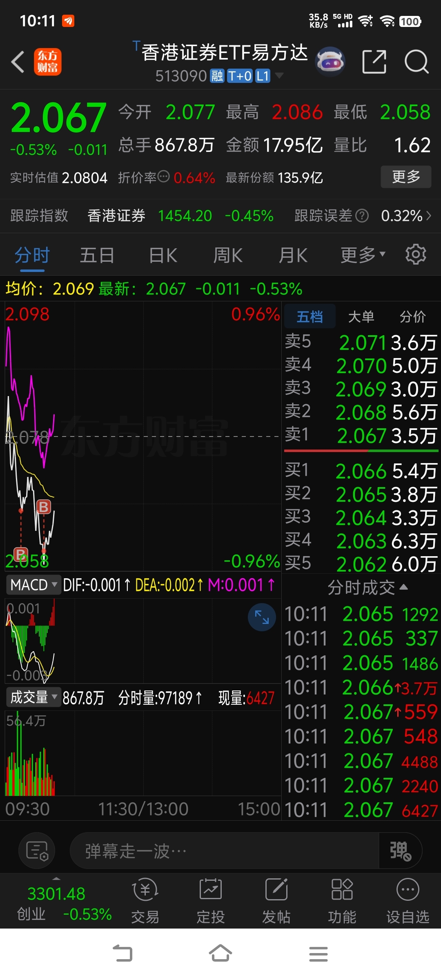Tap the MACD sub-chart

(143, 640)
